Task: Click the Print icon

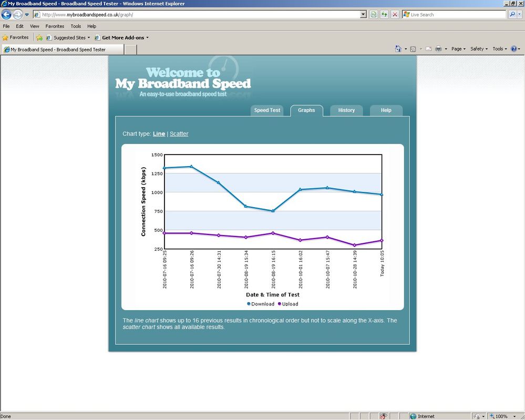Action: click(x=438, y=49)
